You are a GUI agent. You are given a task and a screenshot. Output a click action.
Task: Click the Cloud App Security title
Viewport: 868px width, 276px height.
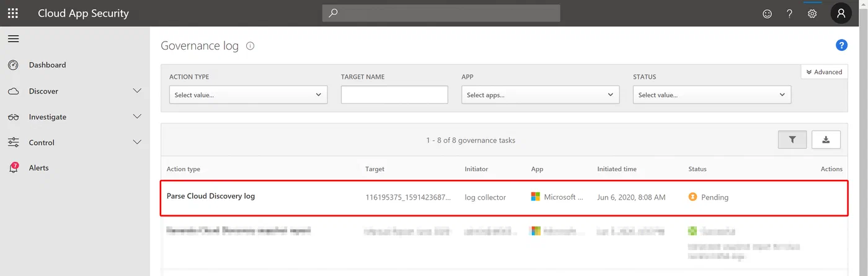(83, 13)
